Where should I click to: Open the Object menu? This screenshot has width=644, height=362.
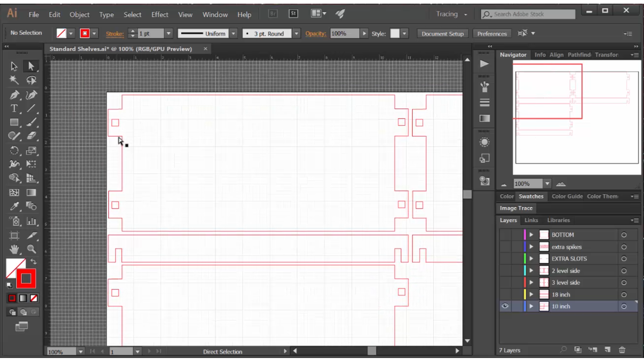coord(79,15)
